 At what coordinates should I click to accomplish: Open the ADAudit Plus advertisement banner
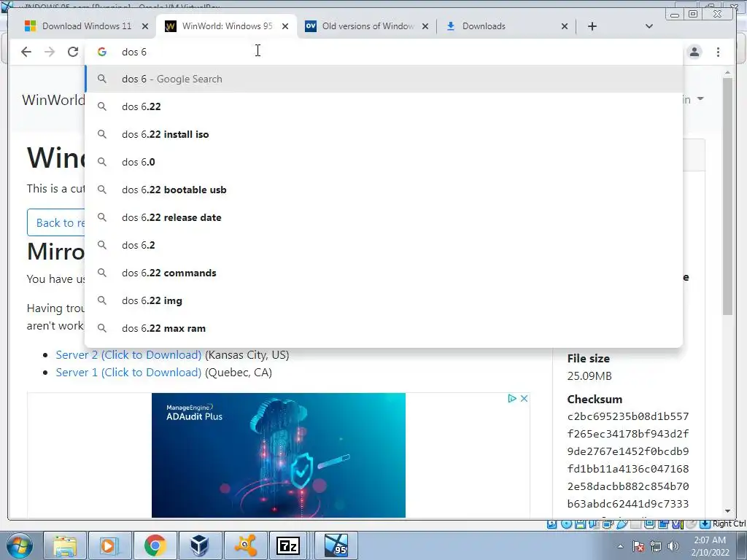tap(279, 455)
